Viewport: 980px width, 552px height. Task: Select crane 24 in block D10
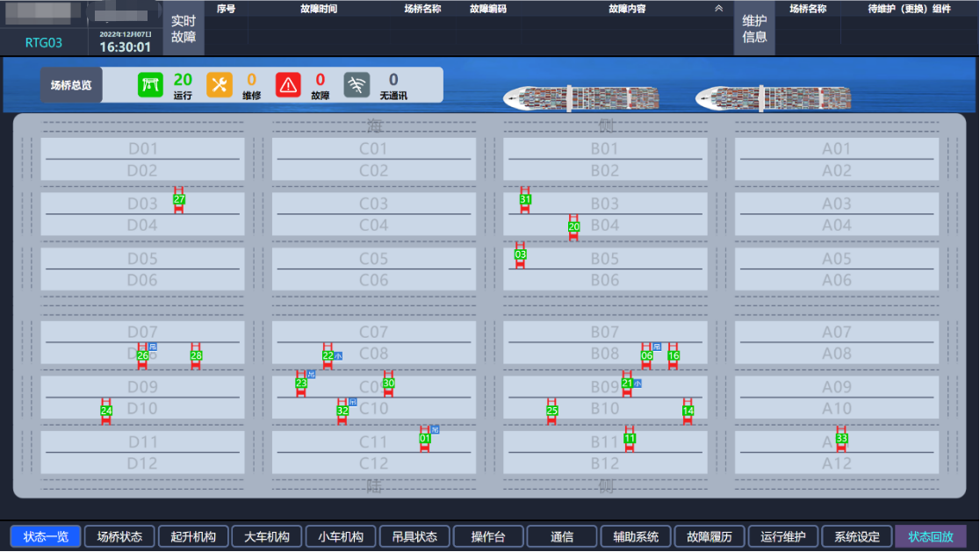pos(106,411)
